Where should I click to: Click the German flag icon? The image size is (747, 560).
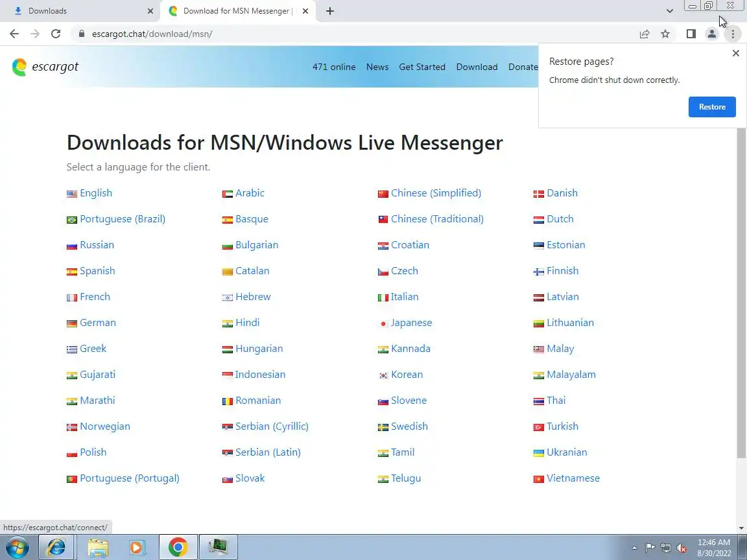tap(72, 324)
